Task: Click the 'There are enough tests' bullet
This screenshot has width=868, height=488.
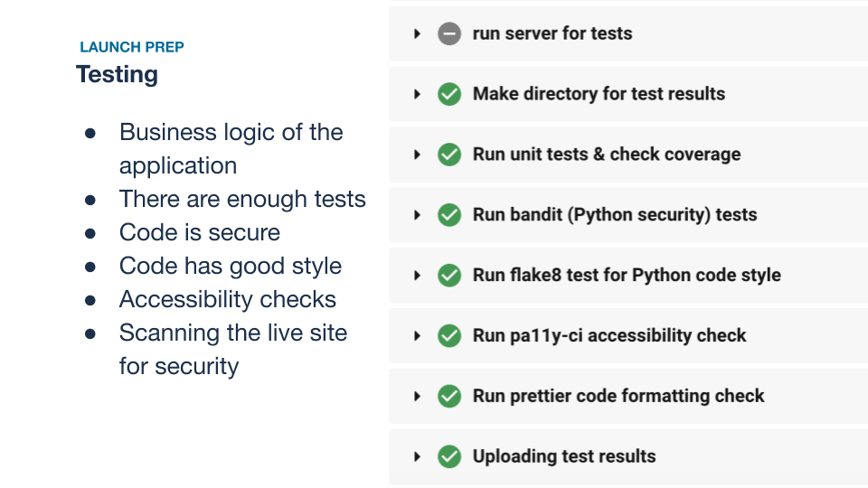Action: [242, 199]
